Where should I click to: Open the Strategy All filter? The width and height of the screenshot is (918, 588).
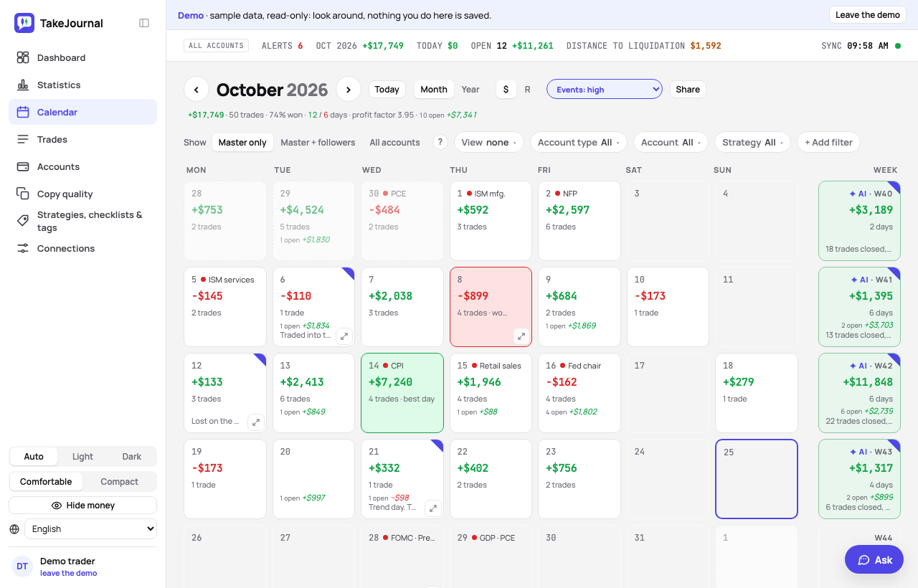753,142
